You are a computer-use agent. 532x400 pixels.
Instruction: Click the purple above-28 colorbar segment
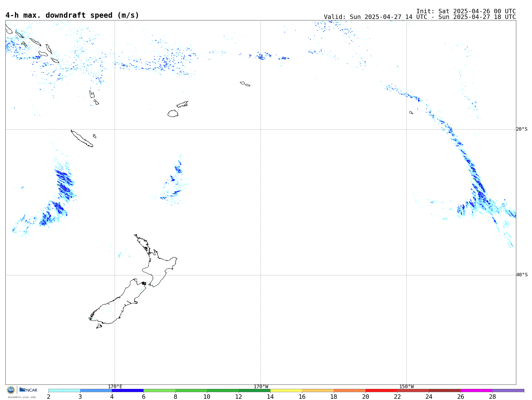point(508,391)
